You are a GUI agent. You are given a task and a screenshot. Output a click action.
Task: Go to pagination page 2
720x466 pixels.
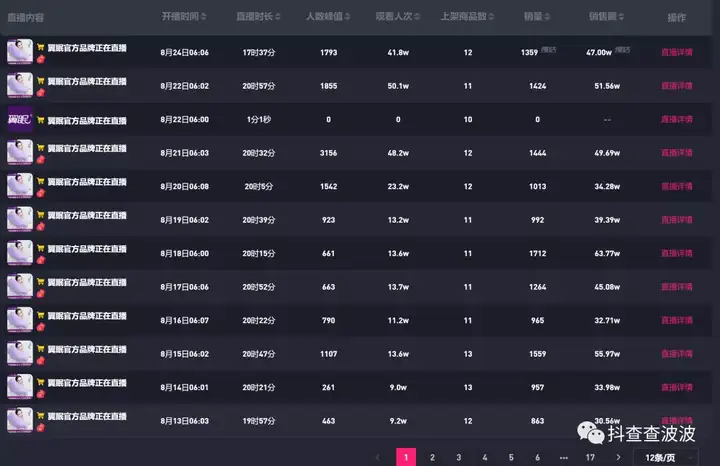(432, 457)
